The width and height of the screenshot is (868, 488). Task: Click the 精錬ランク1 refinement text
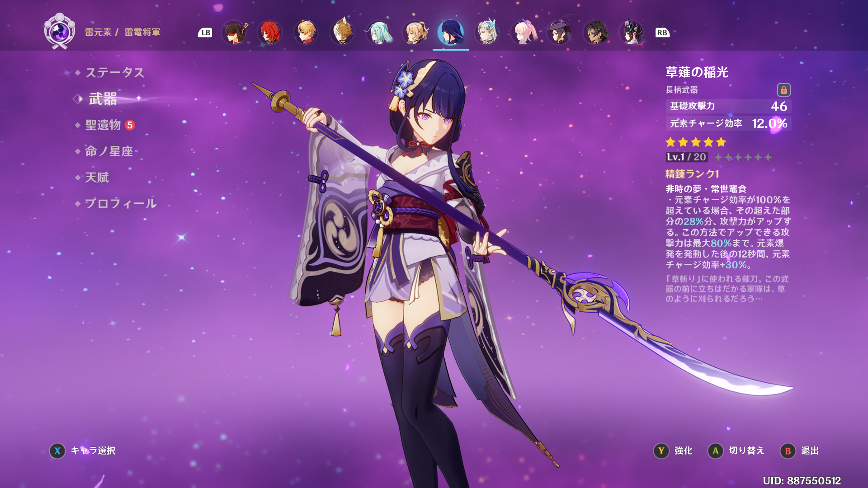(x=692, y=174)
